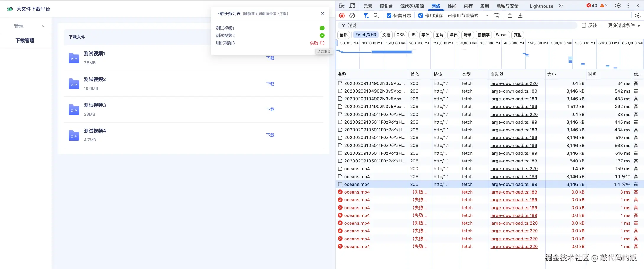The height and width of the screenshot is (269, 644).
Task: Open network conditions settings
Action: click(497, 15)
